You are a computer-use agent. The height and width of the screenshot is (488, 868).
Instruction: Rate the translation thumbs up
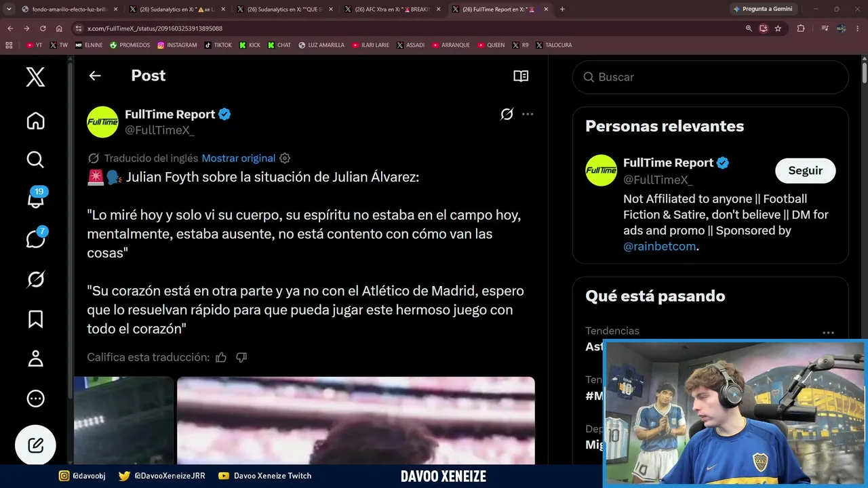(x=221, y=357)
